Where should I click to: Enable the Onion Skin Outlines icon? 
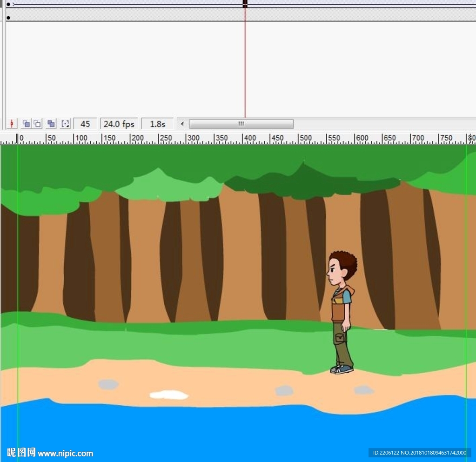pos(37,124)
